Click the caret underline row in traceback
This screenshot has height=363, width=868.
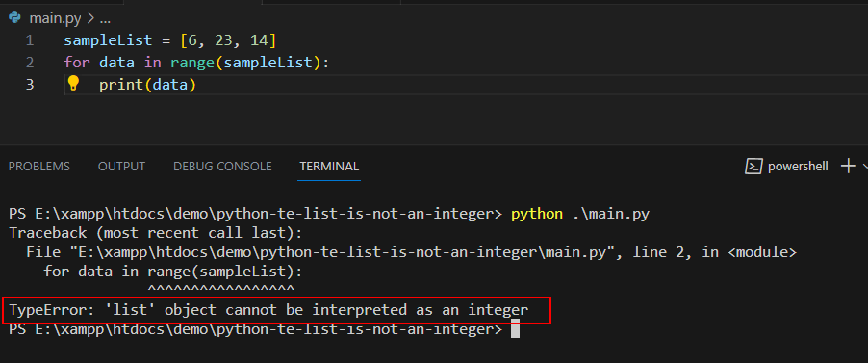tap(221, 288)
